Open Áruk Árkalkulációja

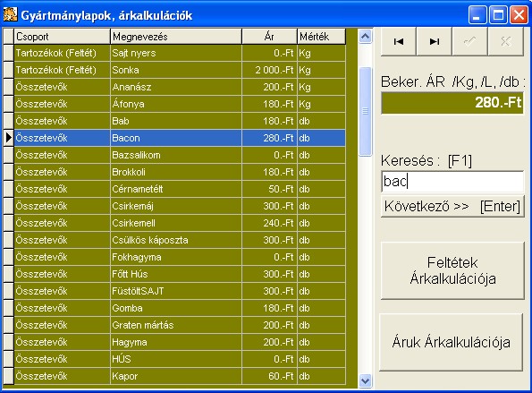click(452, 342)
